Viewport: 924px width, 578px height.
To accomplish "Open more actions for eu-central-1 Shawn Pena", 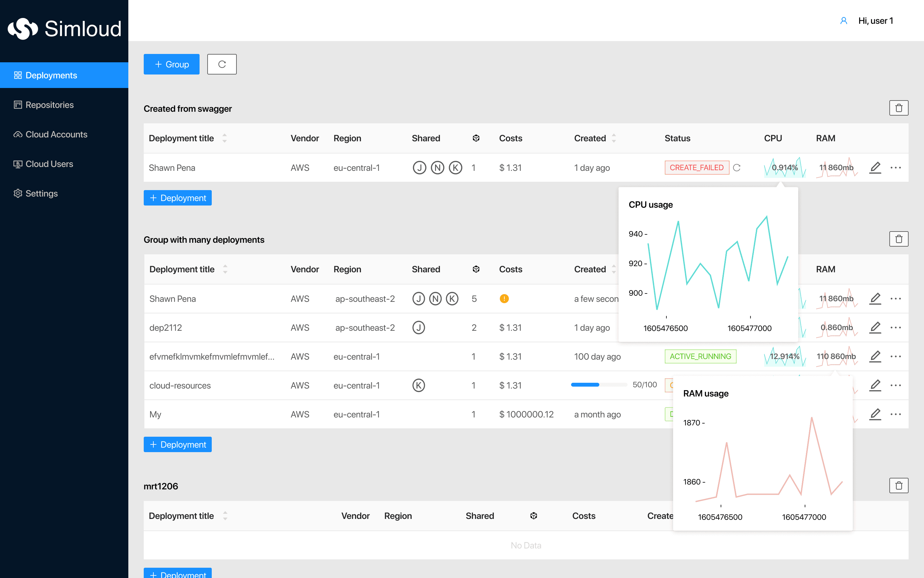I will click(896, 167).
